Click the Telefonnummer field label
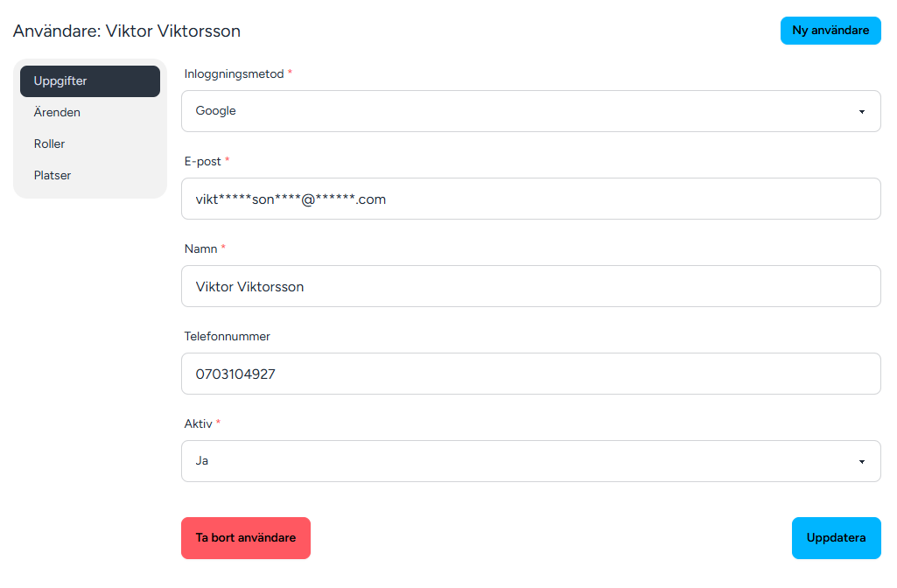 tap(227, 337)
